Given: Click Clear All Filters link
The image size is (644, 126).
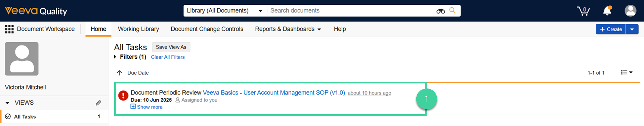Looking at the screenshot, I should pos(168,57).
